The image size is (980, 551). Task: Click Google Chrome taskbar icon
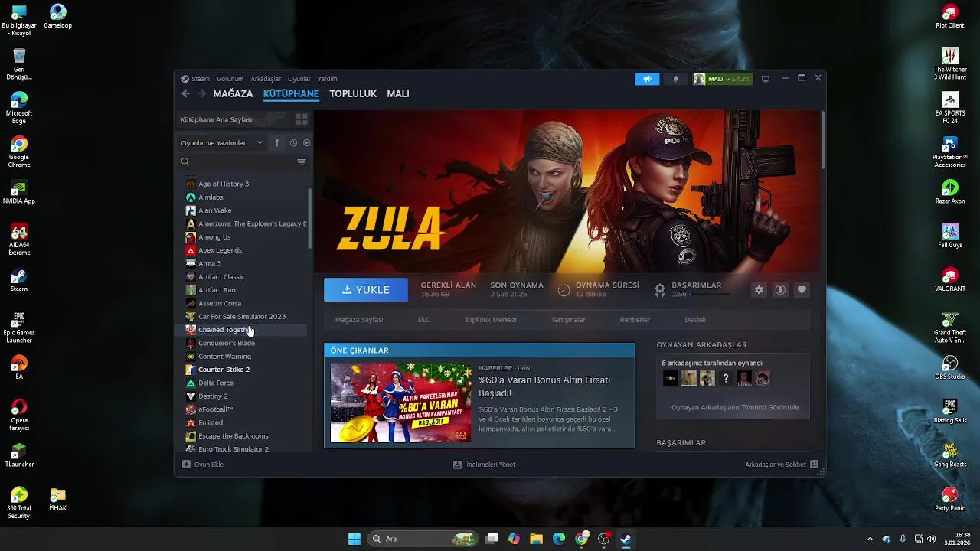(582, 539)
